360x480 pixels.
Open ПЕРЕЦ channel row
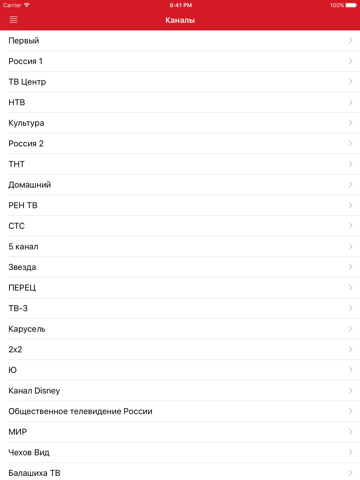tap(180, 288)
